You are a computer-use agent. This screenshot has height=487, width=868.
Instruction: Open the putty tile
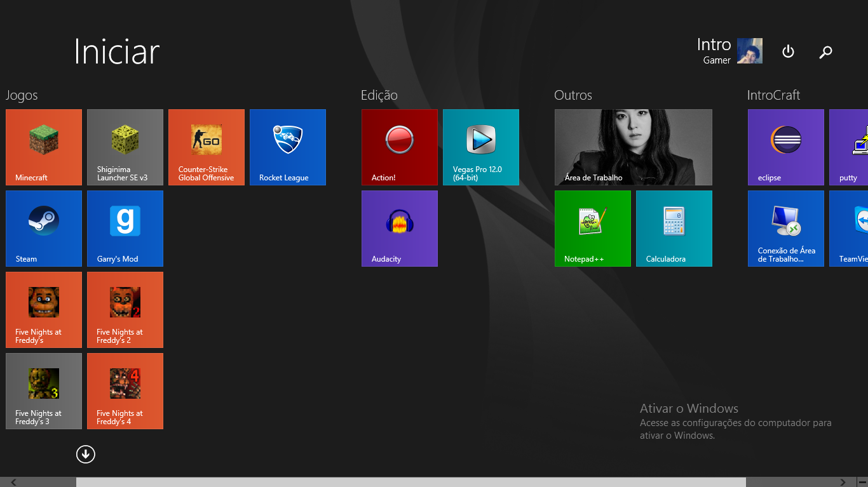pos(849,147)
